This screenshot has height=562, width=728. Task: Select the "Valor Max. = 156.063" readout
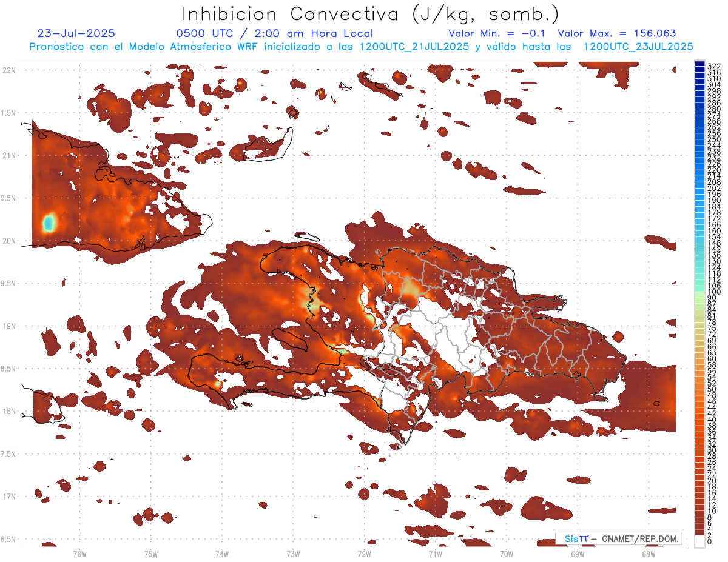tap(617, 33)
